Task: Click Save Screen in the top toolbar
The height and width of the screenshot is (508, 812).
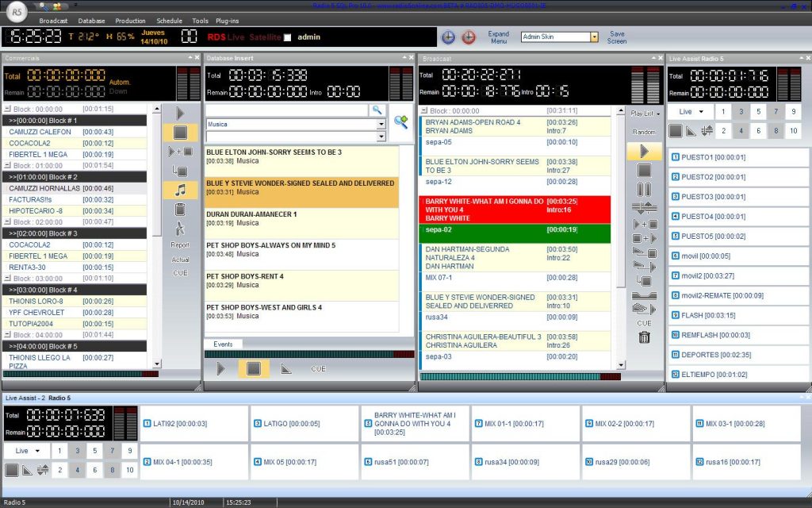Action: tap(617, 36)
